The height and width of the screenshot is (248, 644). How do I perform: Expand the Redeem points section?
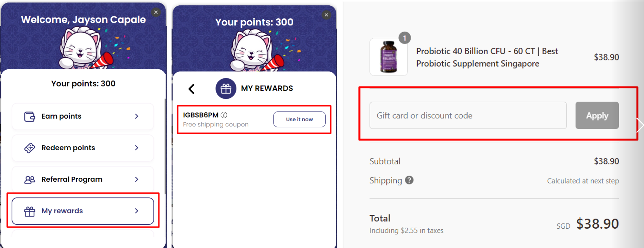(x=82, y=148)
